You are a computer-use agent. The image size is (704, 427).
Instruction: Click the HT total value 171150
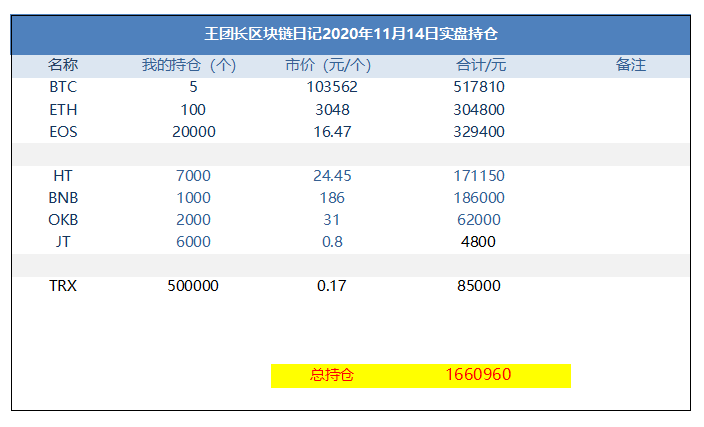(479, 175)
